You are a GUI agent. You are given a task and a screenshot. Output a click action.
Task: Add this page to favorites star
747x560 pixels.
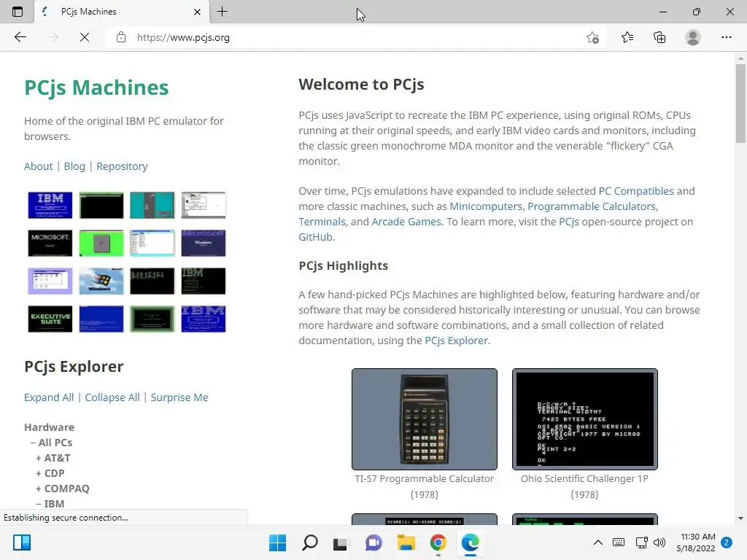tap(592, 37)
